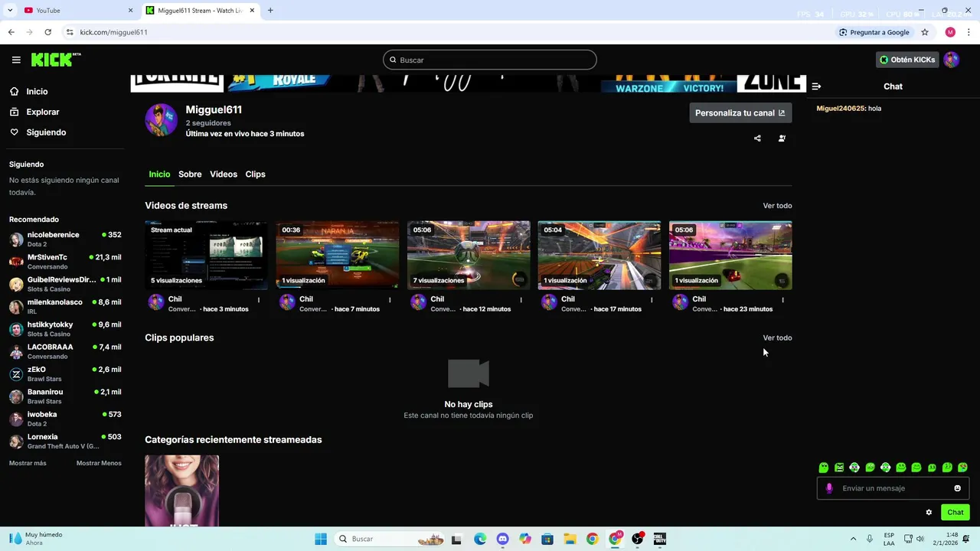Open Call of Duty taskbar icon

(660, 539)
